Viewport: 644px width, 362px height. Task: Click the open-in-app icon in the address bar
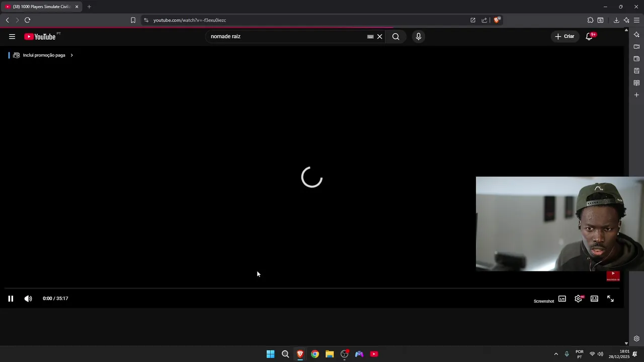(473, 20)
